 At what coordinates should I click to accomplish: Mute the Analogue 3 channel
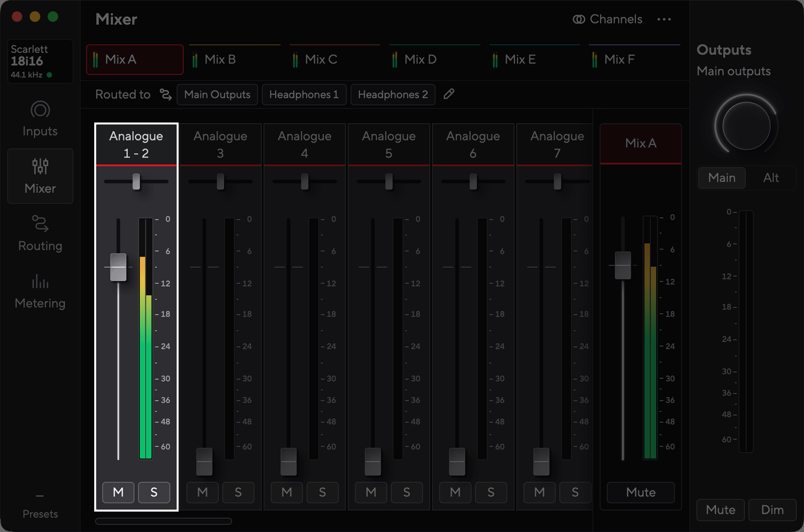[x=203, y=492]
